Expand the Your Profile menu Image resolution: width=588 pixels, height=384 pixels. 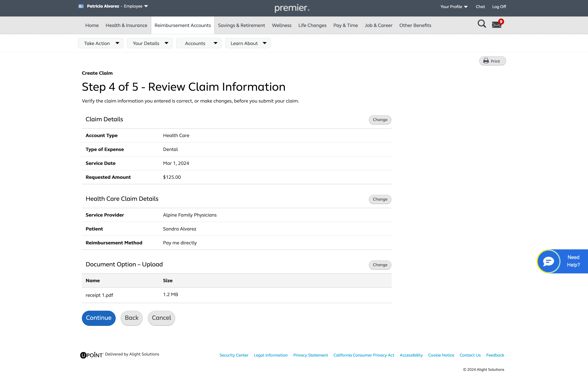coord(454,7)
